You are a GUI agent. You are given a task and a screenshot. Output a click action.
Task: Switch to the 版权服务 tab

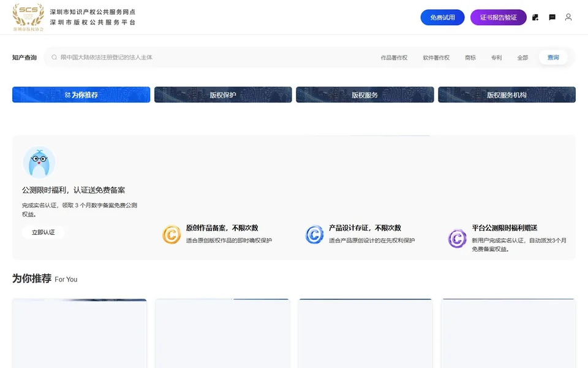[365, 94]
